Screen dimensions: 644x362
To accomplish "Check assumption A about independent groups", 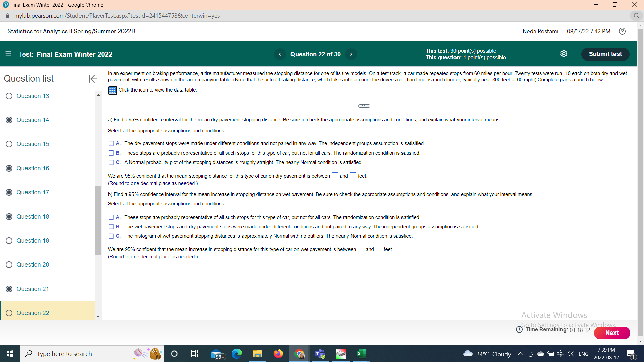I will [x=111, y=143].
